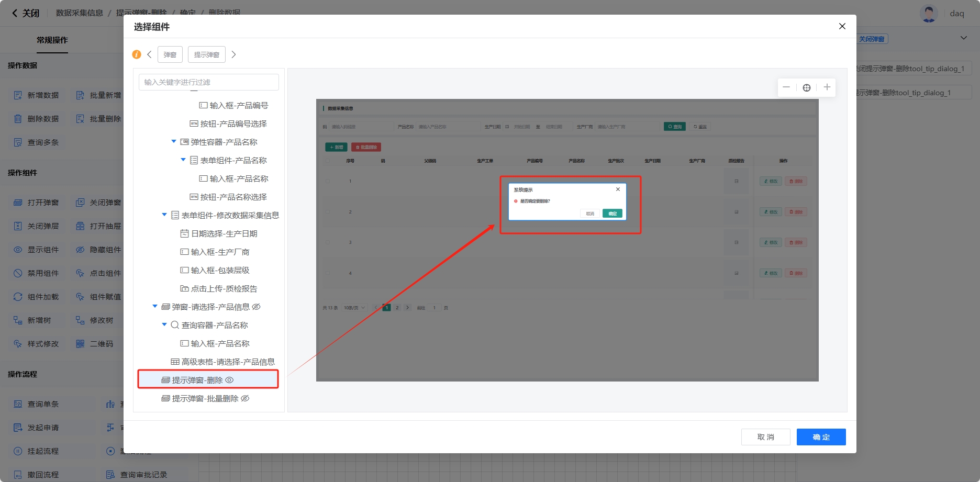Click the 新增数据 operation icon
Screen dimensions: 980x482
click(x=18, y=95)
